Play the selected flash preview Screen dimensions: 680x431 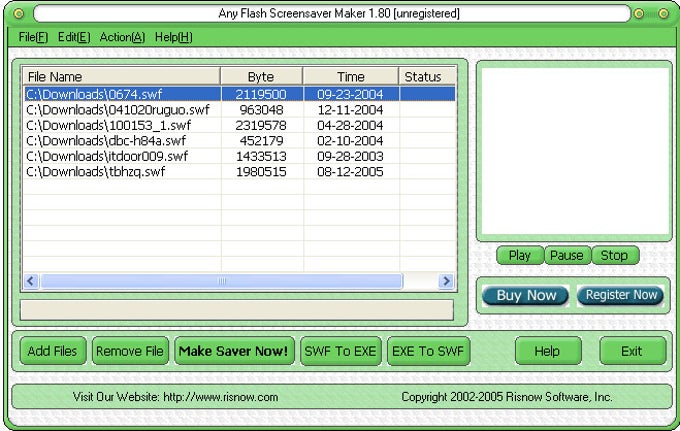(x=520, y=255)
